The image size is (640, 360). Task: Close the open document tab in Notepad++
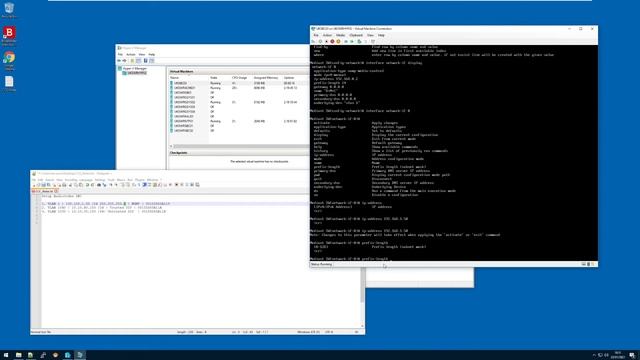click(x=56, y=191)
